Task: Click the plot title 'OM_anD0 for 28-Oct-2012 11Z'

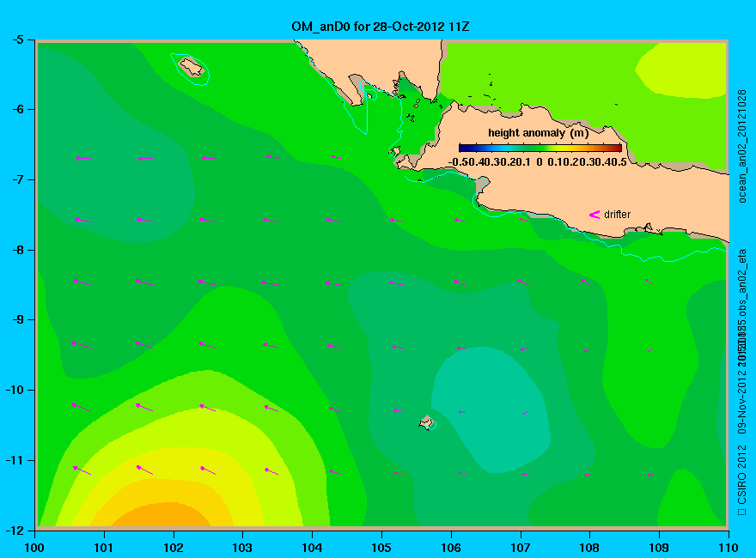Action: point(380,27)
